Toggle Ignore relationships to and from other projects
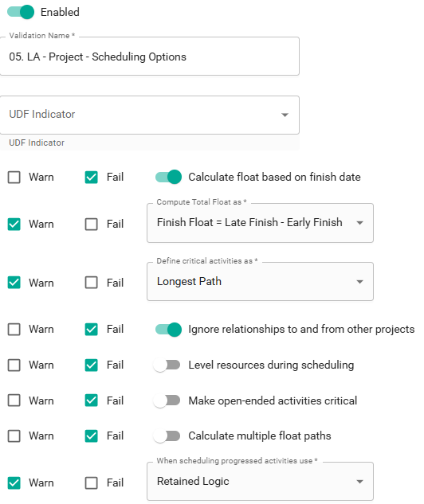Screen dimensions: 424x504 (x=168, y=330)
